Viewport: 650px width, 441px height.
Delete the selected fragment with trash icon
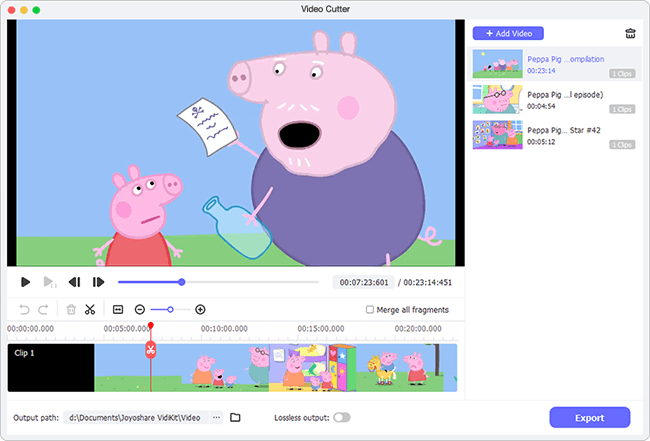[71, 310]
